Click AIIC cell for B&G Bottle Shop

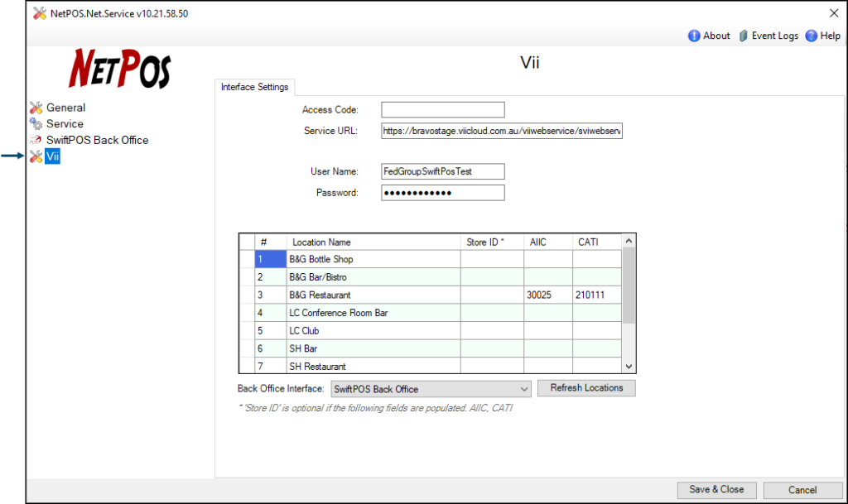pos(548,259)
